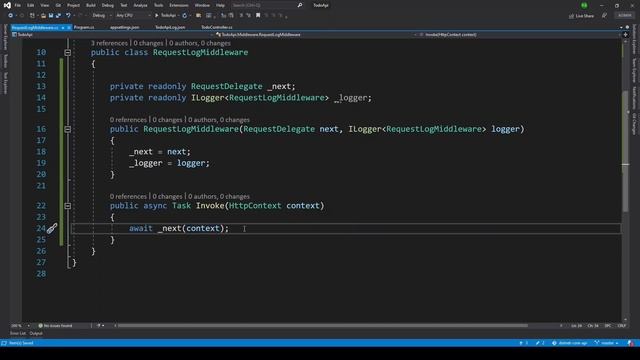Open the Help menu
The height and width of the screenshot is (360, 640).
[x=220, y=5]
